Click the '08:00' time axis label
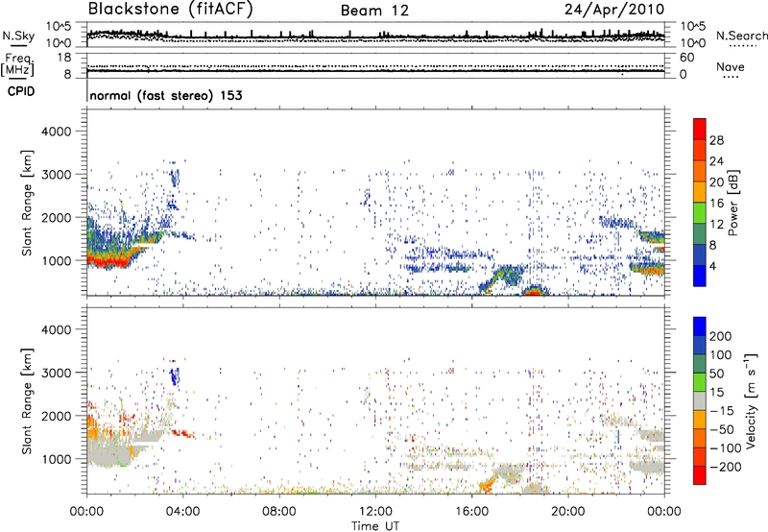Viewport: 768px width, 532px height. pyautogui.click(x=279, y=512)
